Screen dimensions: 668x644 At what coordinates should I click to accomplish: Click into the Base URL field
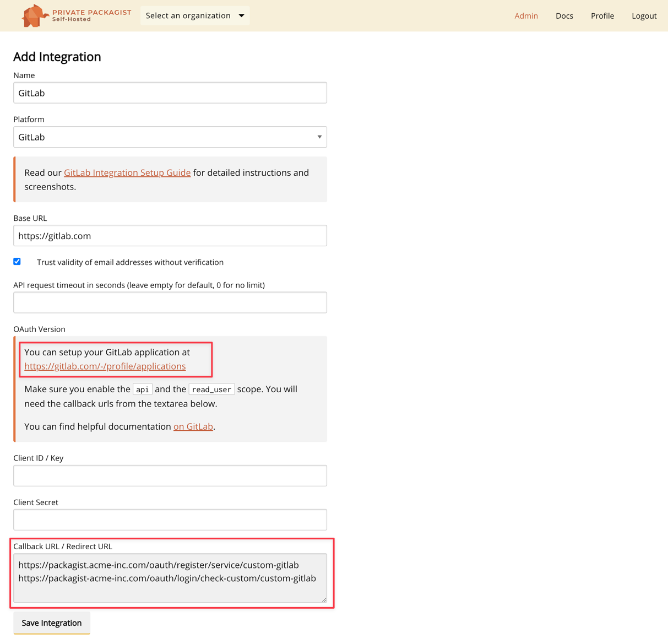(x=170, y=236)
